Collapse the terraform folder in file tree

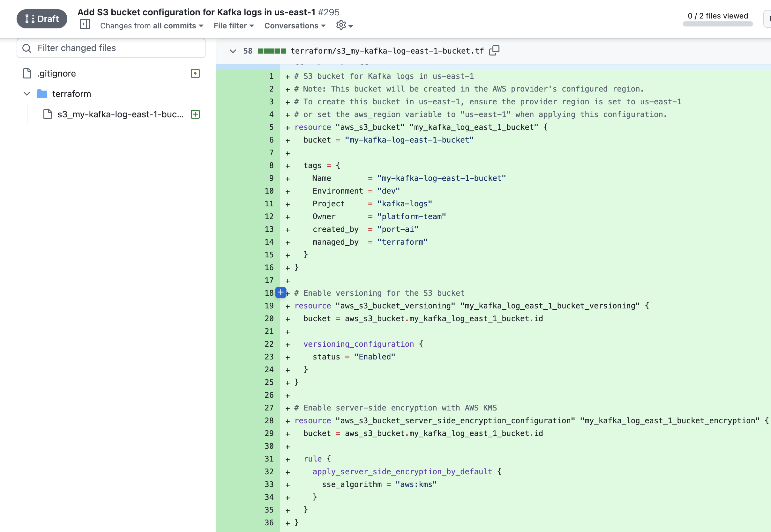pos(27,94)
